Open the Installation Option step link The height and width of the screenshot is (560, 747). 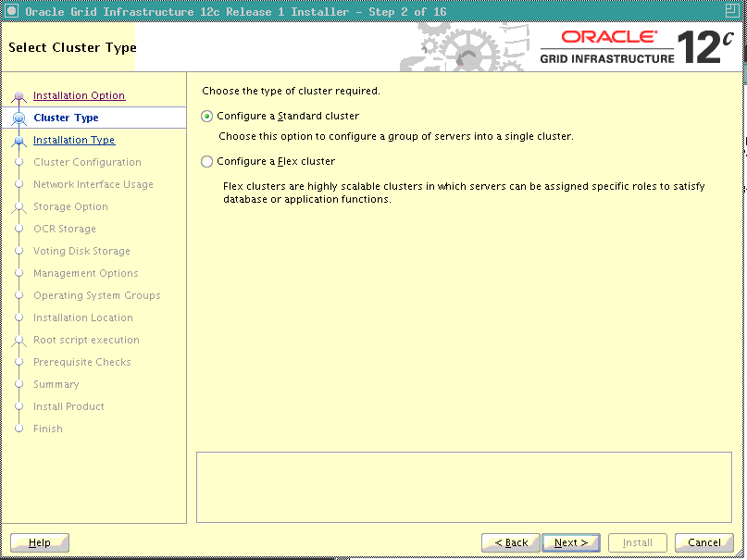[79, 95]
